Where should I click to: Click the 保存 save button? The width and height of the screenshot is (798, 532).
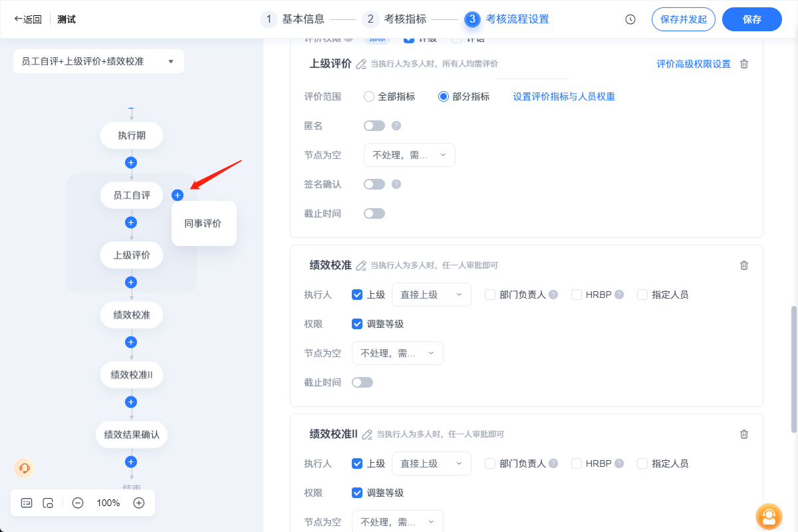point(751,19)
